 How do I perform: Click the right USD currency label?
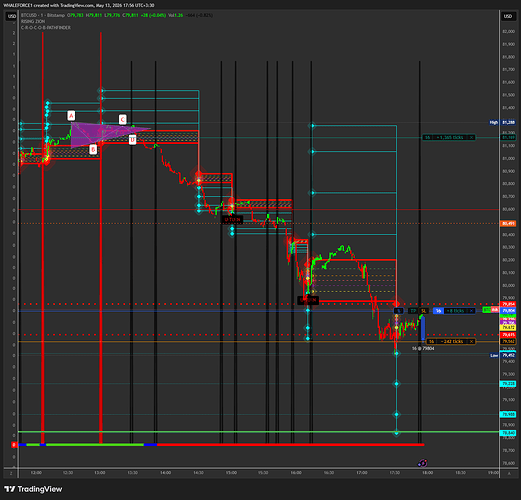tap(508, 16)
